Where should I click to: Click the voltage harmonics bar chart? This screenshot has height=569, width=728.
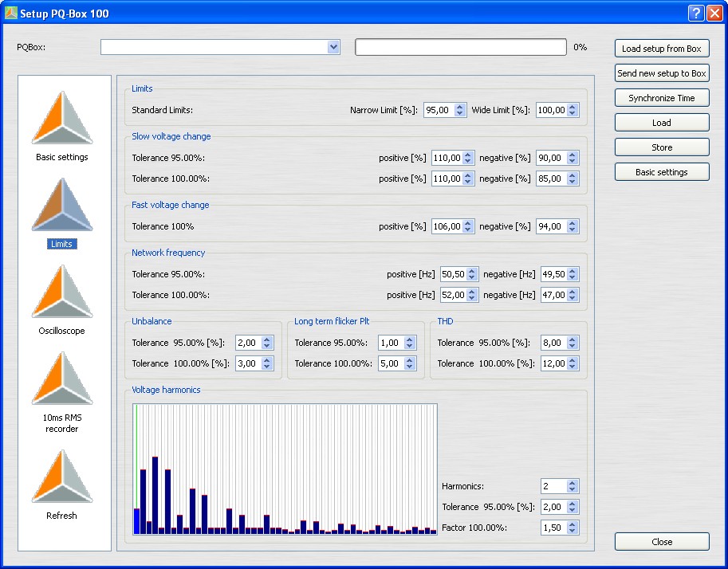click(285, 469)
